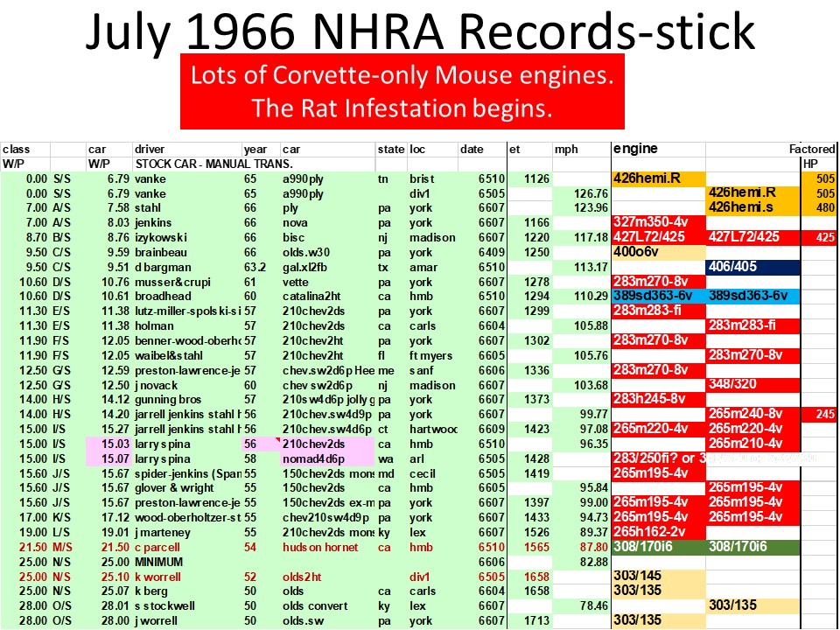Click the "driver" column header
840x630 pixels.
click(150, 150)
